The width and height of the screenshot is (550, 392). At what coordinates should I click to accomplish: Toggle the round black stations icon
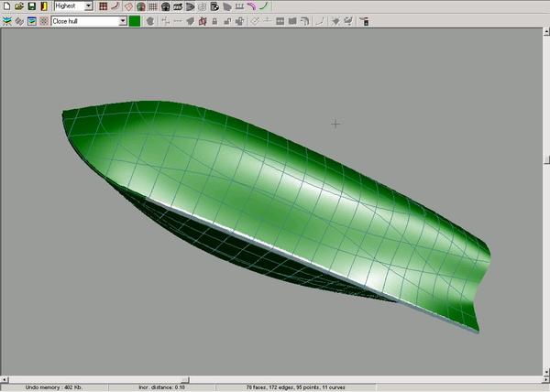[x=166, y=6]
